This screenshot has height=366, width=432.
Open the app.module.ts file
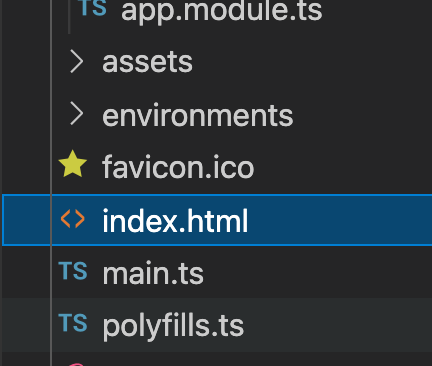pyautogui.click(x=222, y=10)
